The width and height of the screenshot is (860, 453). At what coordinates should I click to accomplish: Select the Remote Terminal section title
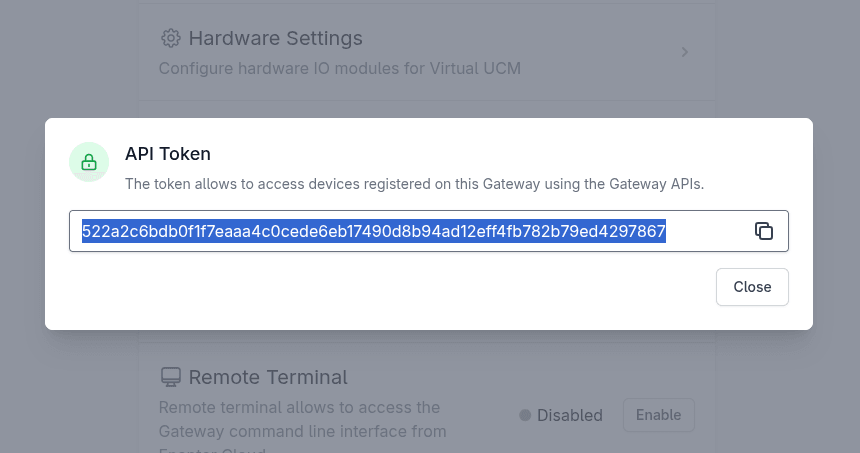pyautogui.click(x=268, y=377)
